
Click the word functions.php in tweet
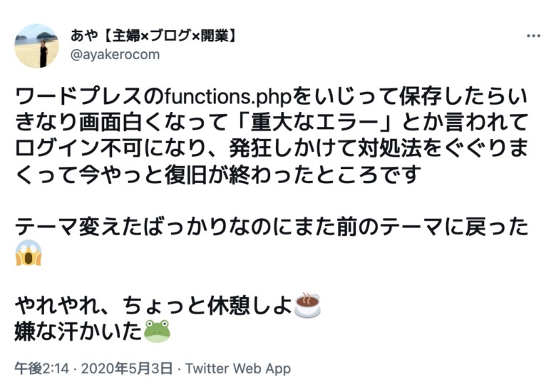point(227,96)
